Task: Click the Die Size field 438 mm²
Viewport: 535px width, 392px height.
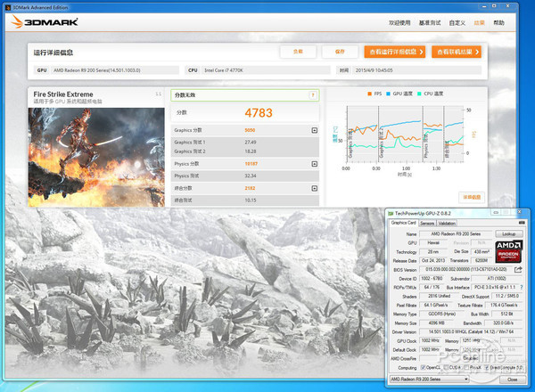Action: (x=481, y=251)
